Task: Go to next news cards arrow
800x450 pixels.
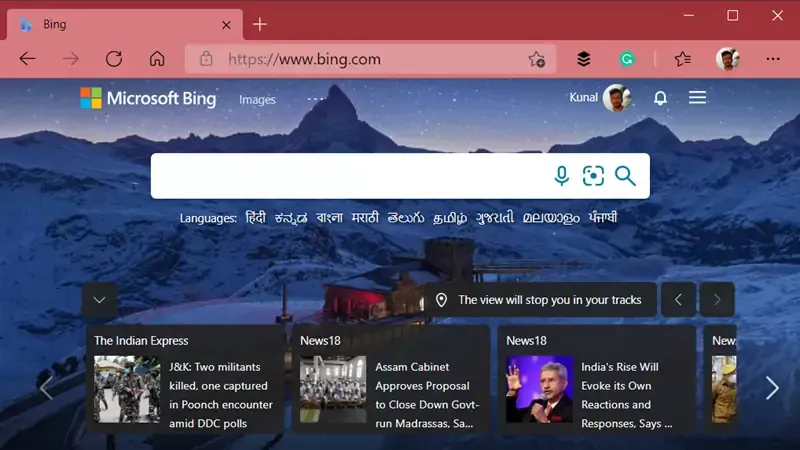Action: (x=772, y=388)
